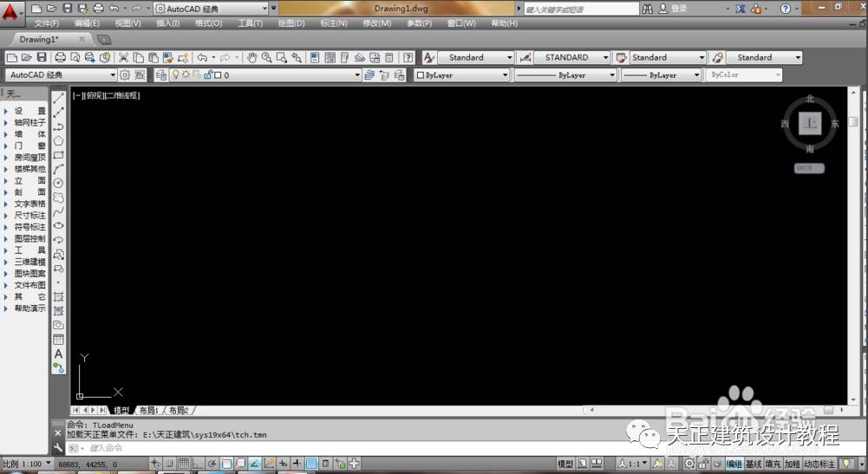Click the New drawing icon

click(x=11, y=57)
